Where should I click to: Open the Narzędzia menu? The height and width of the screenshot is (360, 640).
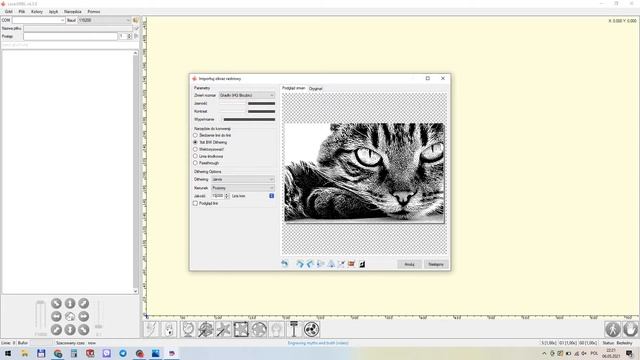click(x=73, y=11)
